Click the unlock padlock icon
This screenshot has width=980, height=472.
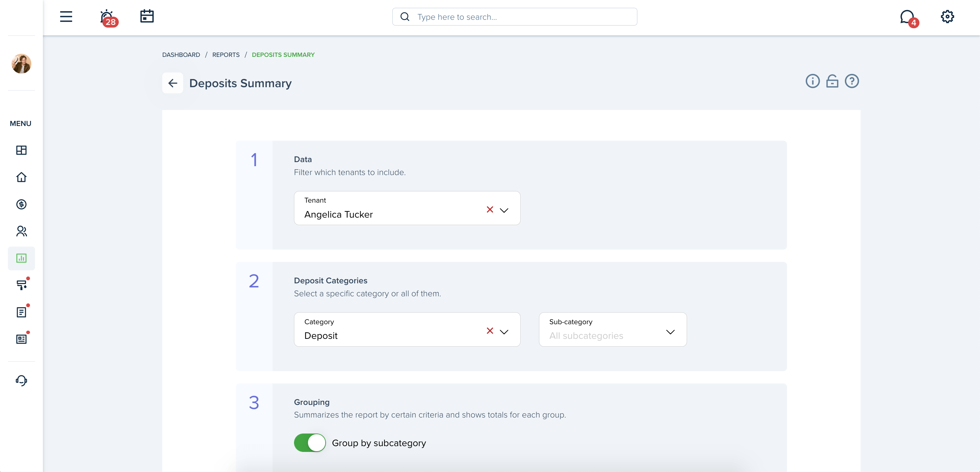pos(832,81)
